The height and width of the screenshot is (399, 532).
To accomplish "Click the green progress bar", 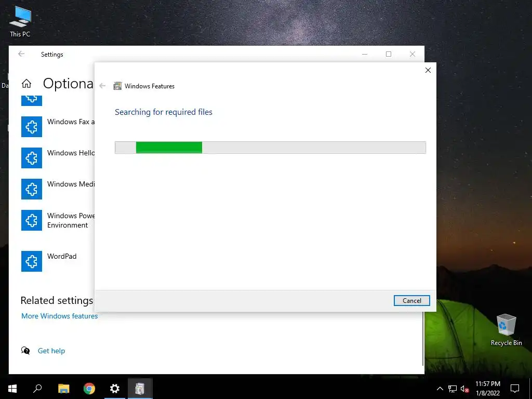I will pyautogui.click(x=169, y=148).
